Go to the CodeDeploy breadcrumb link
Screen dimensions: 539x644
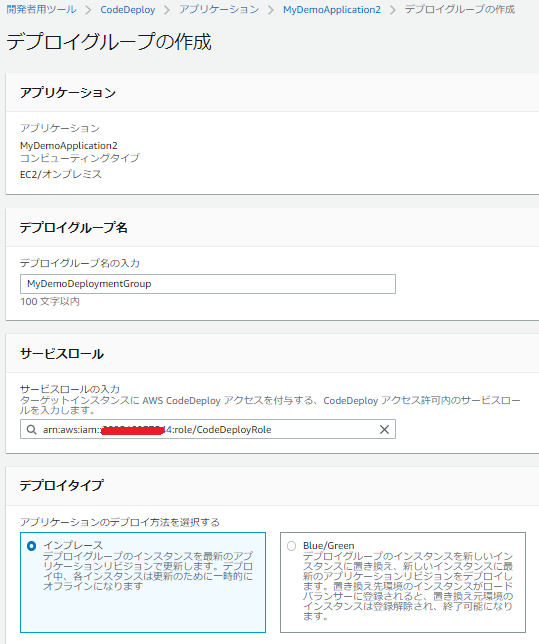tap(128, 9)
